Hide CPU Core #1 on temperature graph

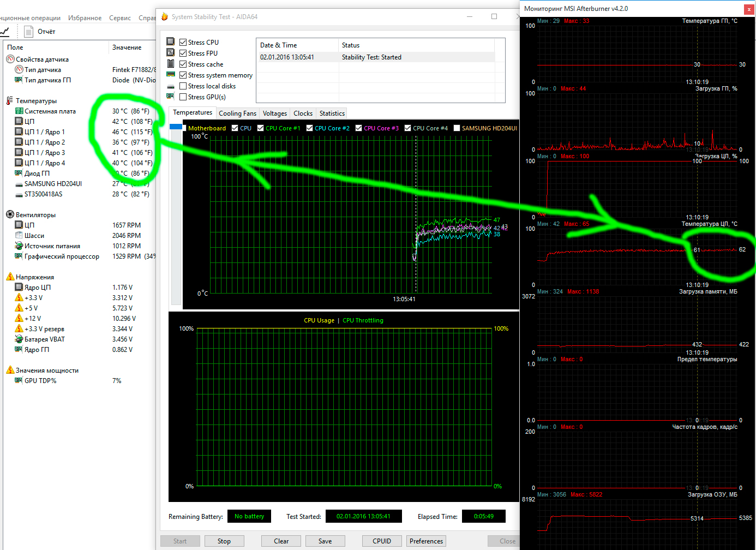(x=261, y=128)
